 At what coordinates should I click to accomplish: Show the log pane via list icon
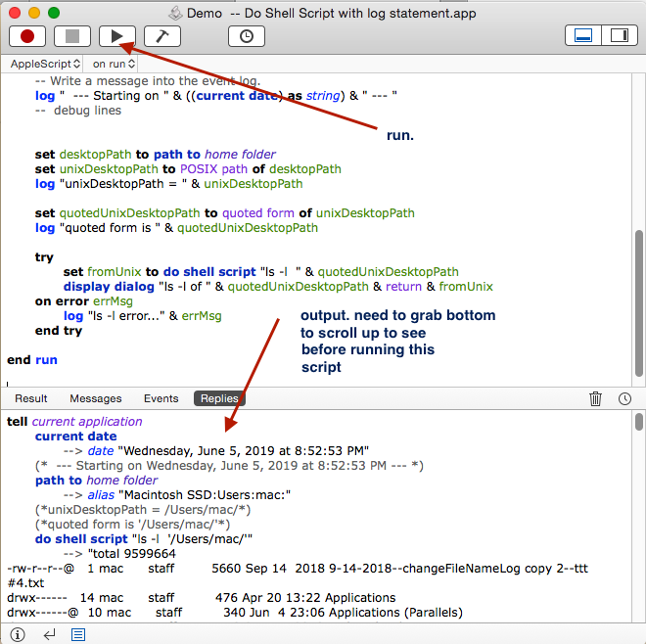(x=78, y=634)
